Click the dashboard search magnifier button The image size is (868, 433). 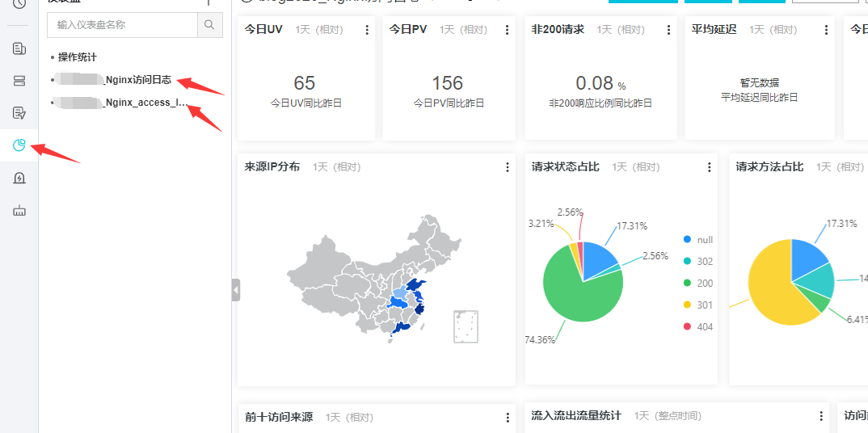(210, 25)
